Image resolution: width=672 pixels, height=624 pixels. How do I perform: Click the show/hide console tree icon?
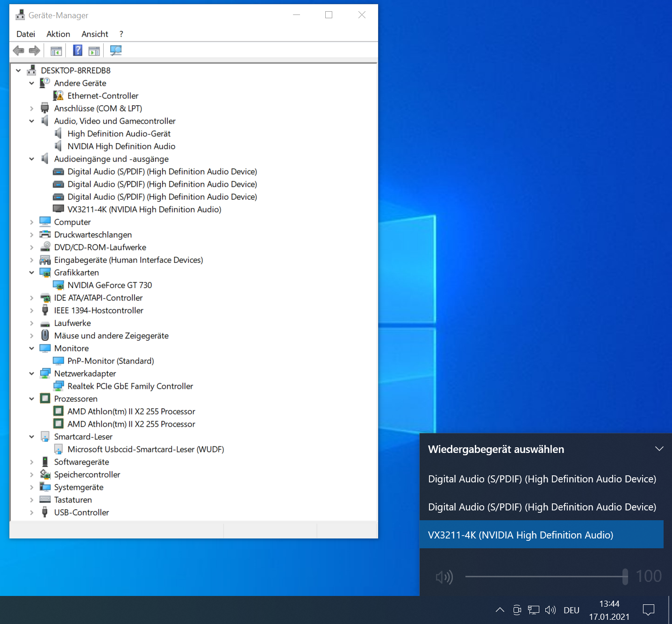[56, 50]
